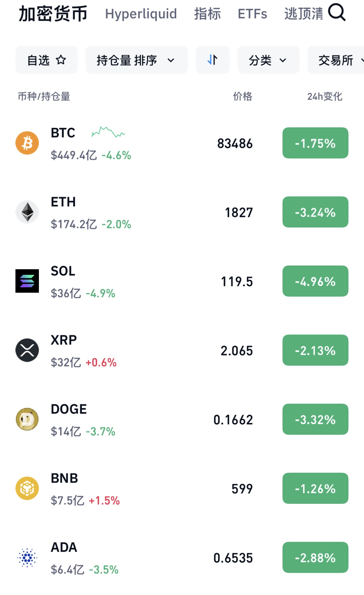Image resolution: width=364 pixels, height=595 pixels.
Task: Open the search magnifier icon
Action: (337, 13)
